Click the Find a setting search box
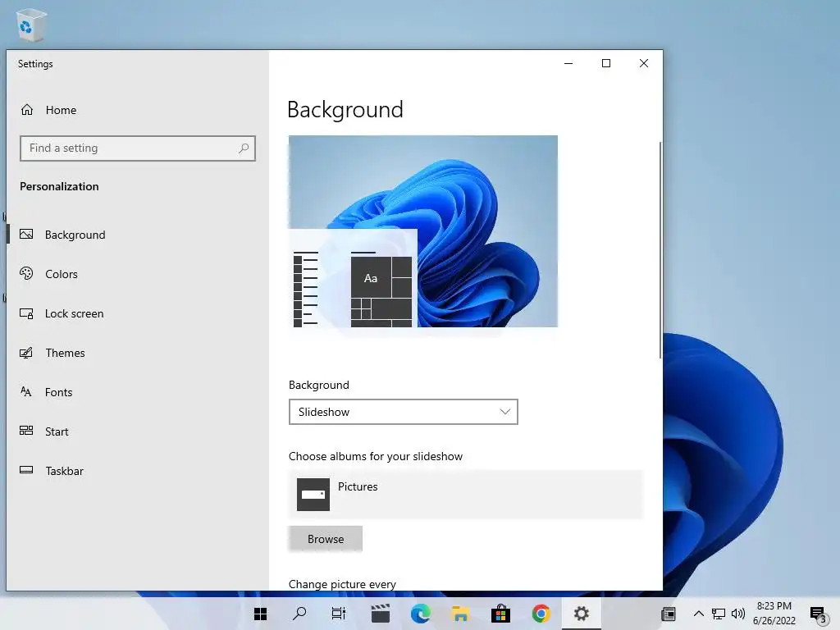Image resolution: width=840 pixels, height=630 pixels. [138, 148]
